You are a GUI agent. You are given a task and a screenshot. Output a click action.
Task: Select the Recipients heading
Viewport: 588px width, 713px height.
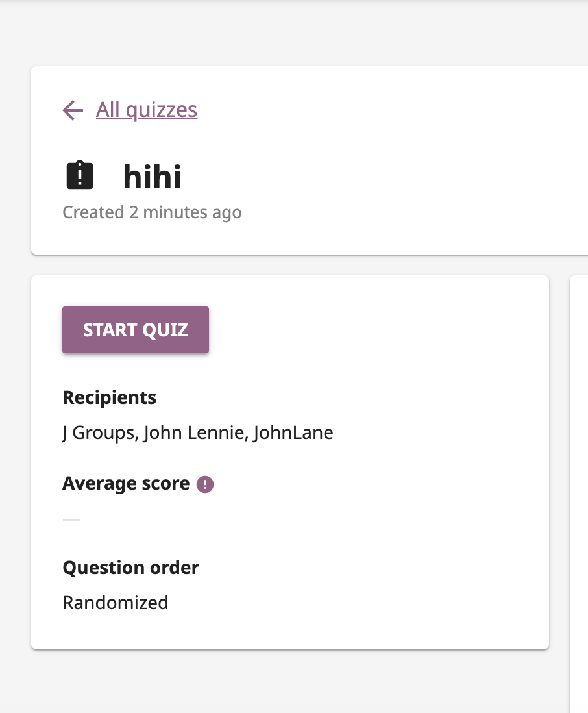(x=109, y=397)
